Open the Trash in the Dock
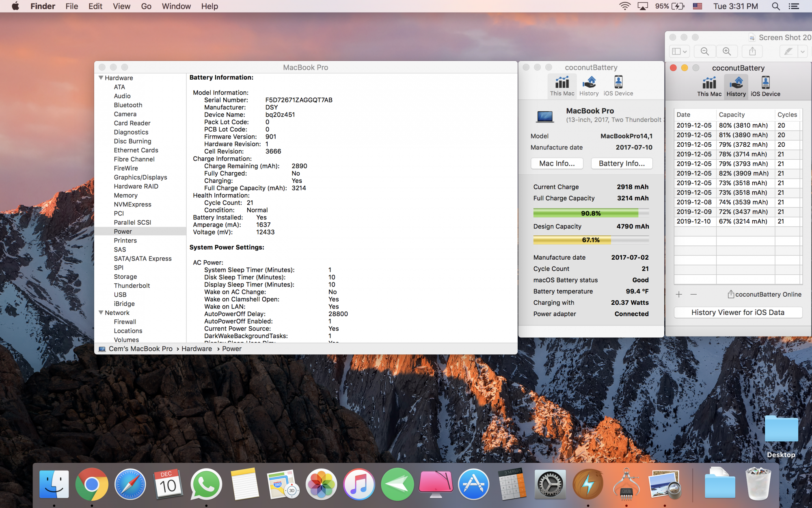Viewport: 812px width, 508px height. (x=758, y=484)
